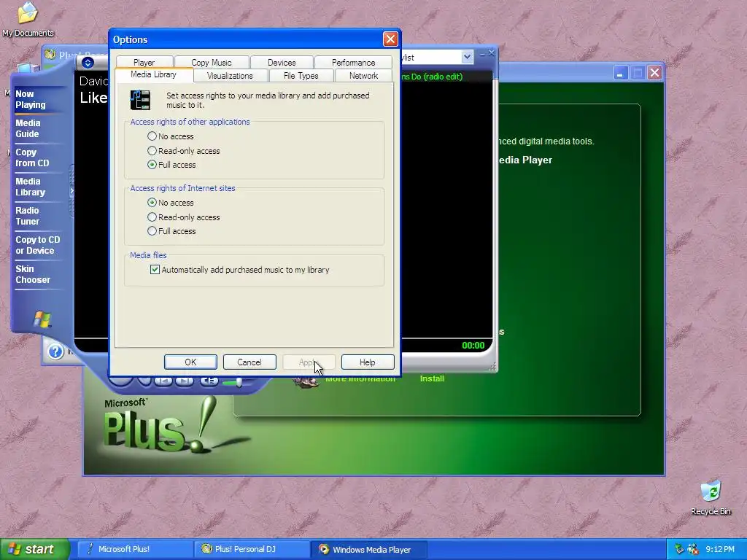747x560 pixels.
Task: Switch to the File Types tab
Action: (301, 76)
